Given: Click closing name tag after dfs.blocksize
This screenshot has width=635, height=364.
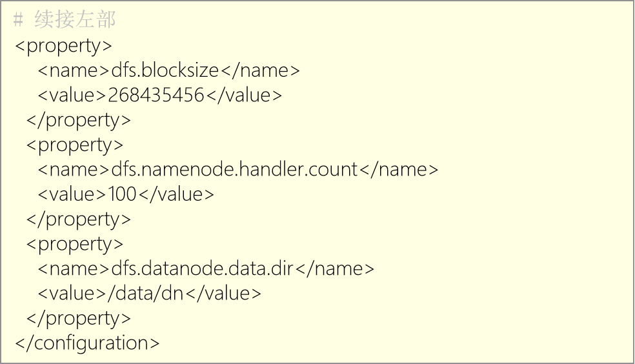Looking at the screenshot, I should [261, 70].
